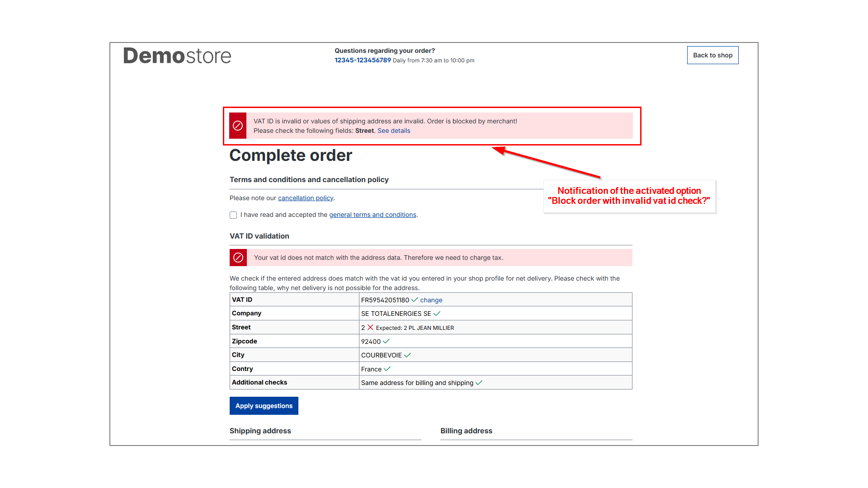Click the 'Daily from 7:30 am' hours text

[x=434, y=61]
